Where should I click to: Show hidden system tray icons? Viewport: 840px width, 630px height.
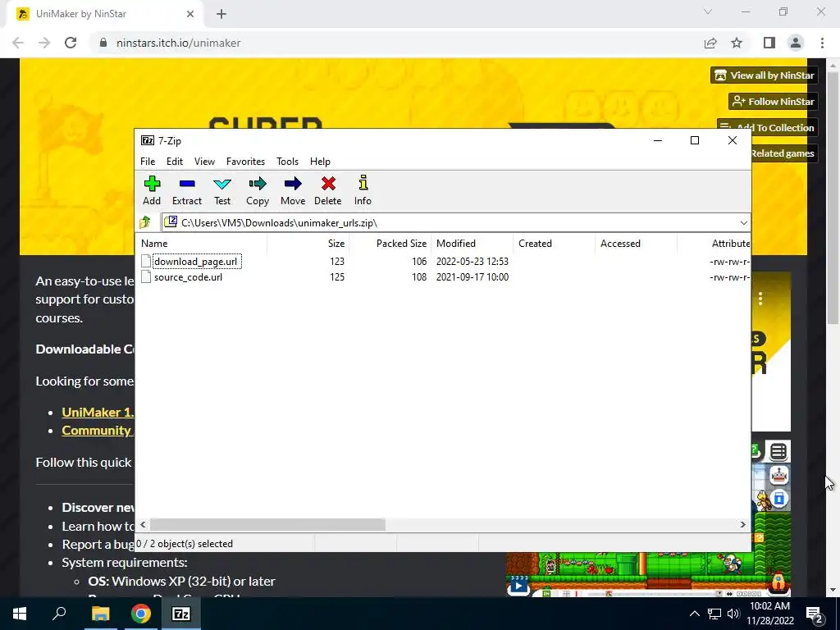[694, 614]
